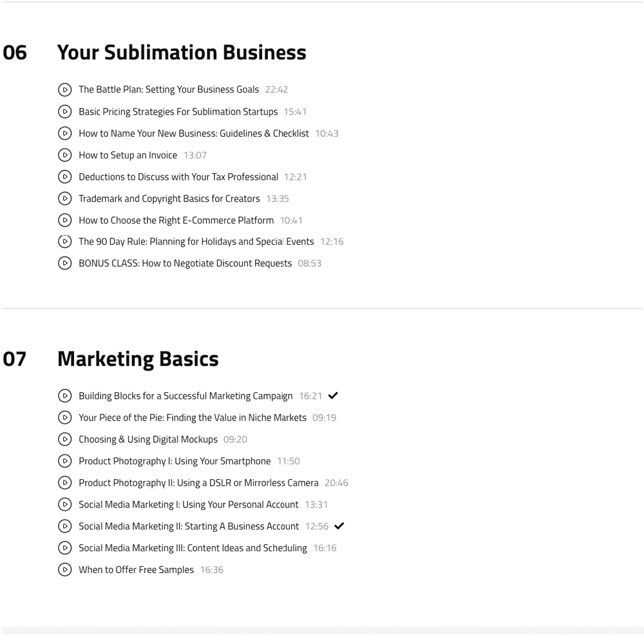Open Your Piece of the Pie niche markets lesson
The image size is (644, 644).
coord(193,417)
